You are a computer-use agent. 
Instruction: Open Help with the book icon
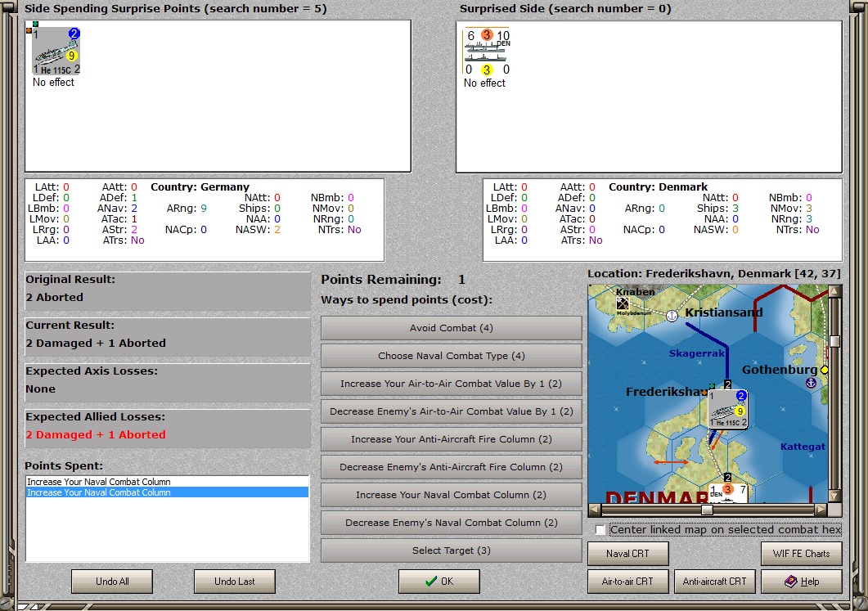click(802, 581)
